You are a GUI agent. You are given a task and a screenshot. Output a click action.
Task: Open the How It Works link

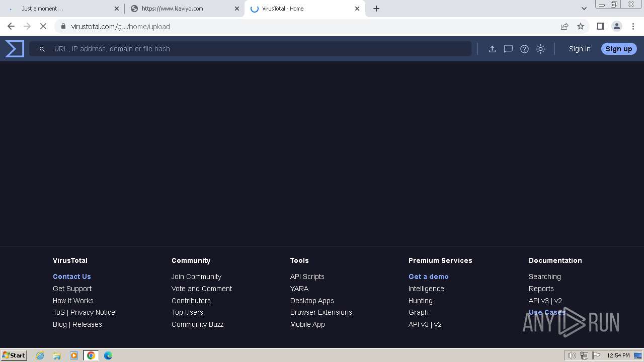73,301
